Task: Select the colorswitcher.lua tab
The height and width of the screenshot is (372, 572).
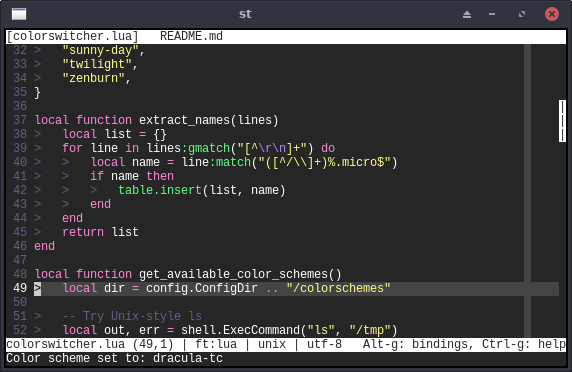Action: pyautogui.click(x=73, y=36)
